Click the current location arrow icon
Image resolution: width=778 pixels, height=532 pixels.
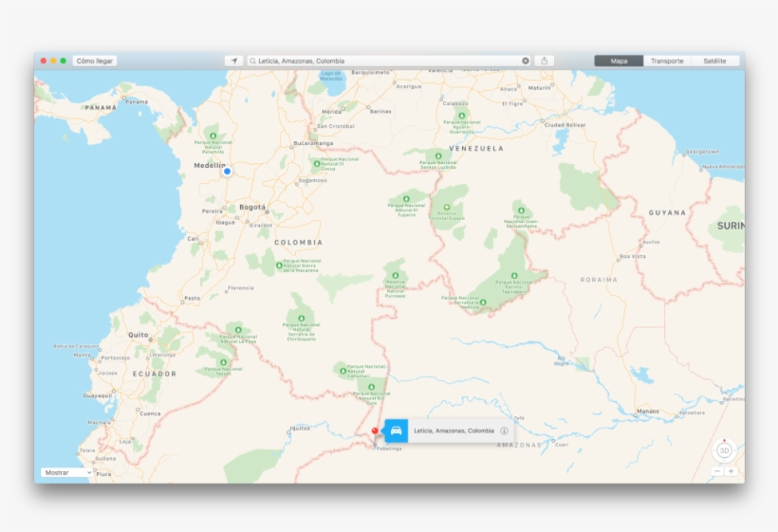(x=233, y=61)
